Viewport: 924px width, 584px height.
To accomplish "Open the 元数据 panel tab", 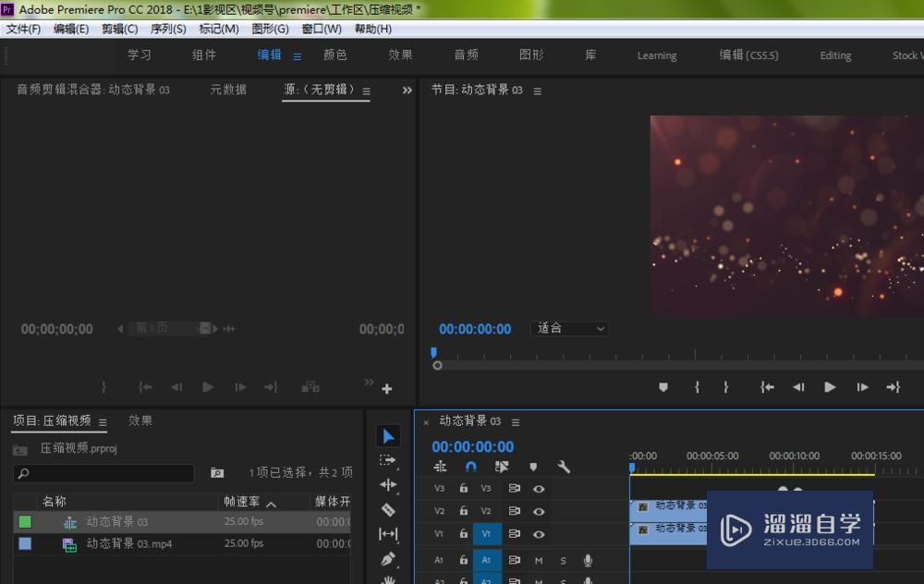I will pos(228,90).
